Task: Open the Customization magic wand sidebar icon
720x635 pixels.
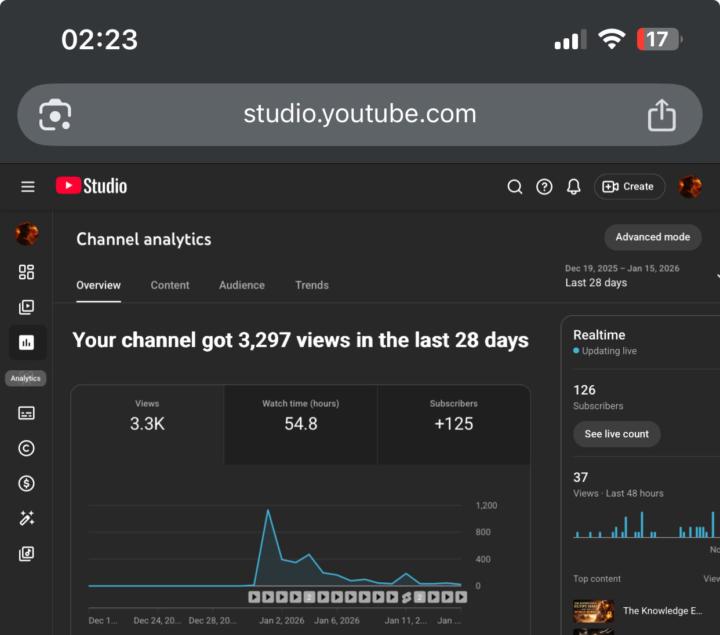Action: point(26,518)
